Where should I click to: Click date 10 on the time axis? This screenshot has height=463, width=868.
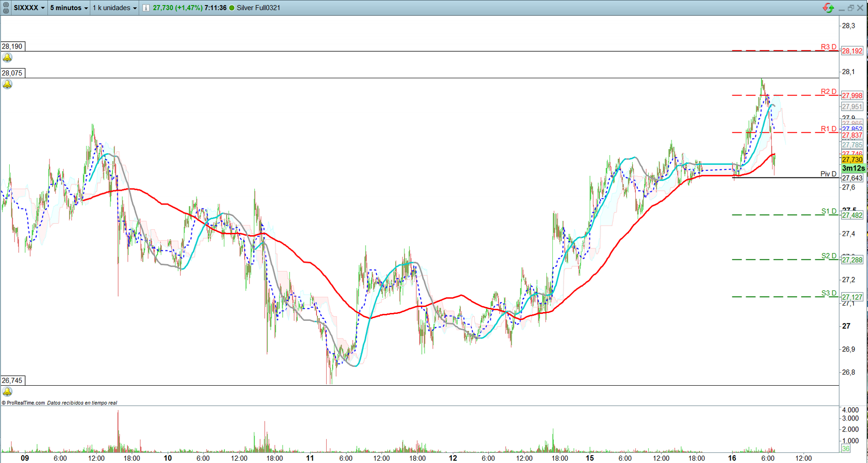pyautogui.click(x=168, y=458)
